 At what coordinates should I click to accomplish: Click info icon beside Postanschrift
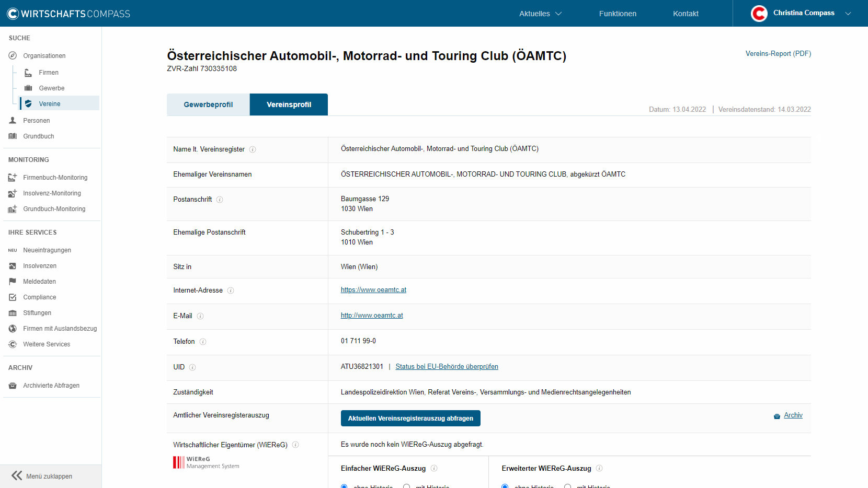[220, 200]
